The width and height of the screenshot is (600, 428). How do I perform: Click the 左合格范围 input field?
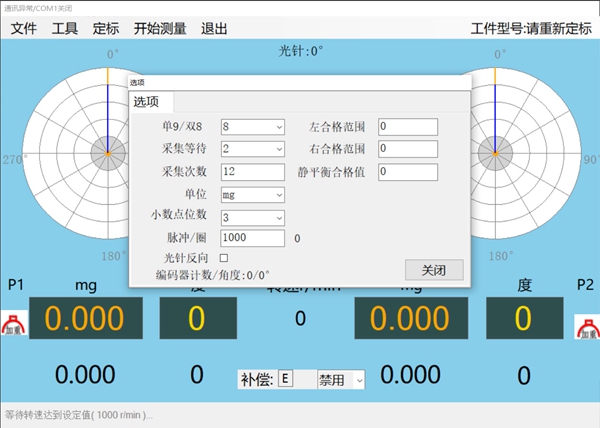pyautogui.click(x=407, y=127)
